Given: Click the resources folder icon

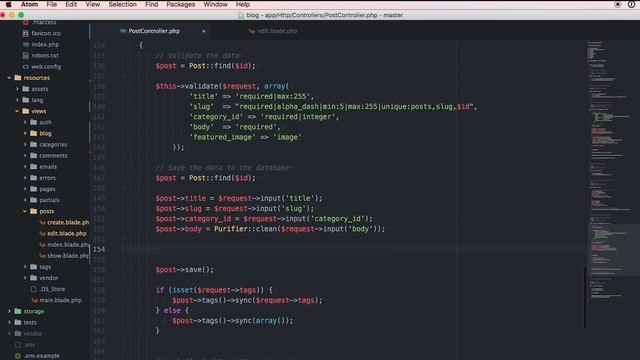Looking at the screenshot, I should (x=18, y=78).
